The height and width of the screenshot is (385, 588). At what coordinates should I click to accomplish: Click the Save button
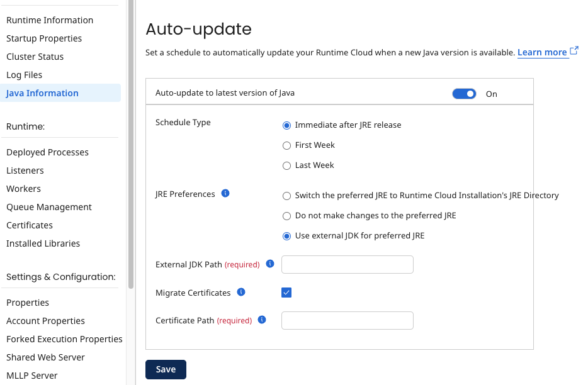click(x=166, y=369)
